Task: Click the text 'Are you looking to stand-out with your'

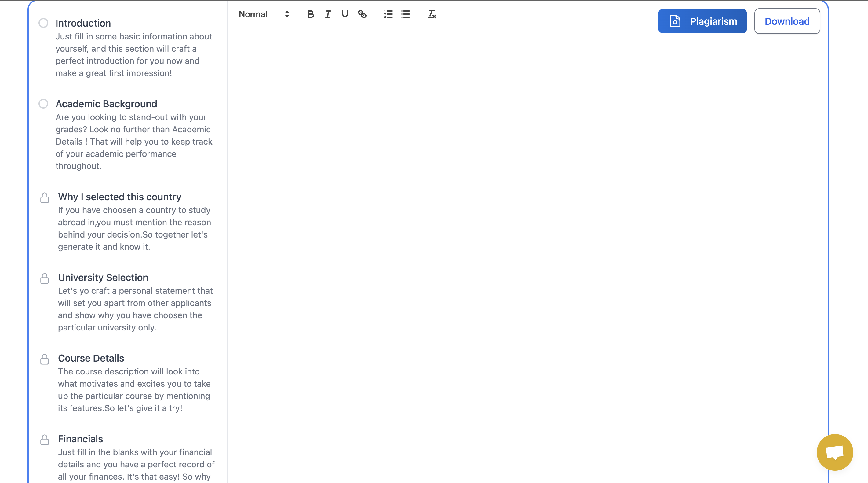Action: click(131, 117)
